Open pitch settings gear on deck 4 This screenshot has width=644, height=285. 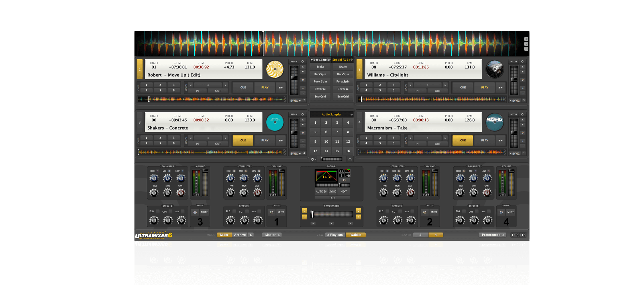click(x=522, y=115)
